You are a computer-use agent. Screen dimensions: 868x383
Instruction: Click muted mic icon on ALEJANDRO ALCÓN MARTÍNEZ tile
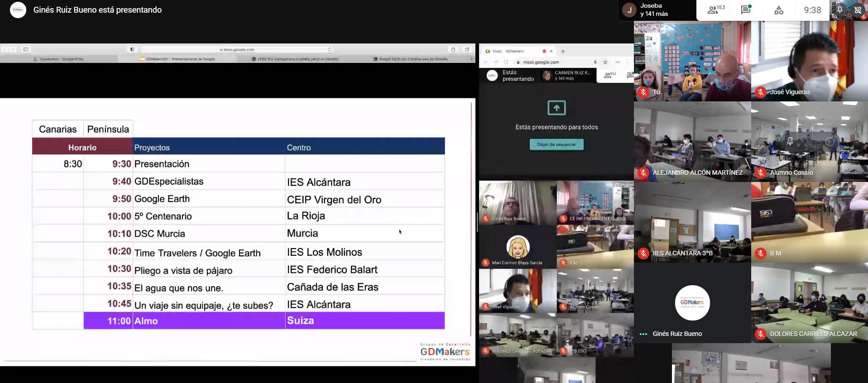click(x=643, y=173)
